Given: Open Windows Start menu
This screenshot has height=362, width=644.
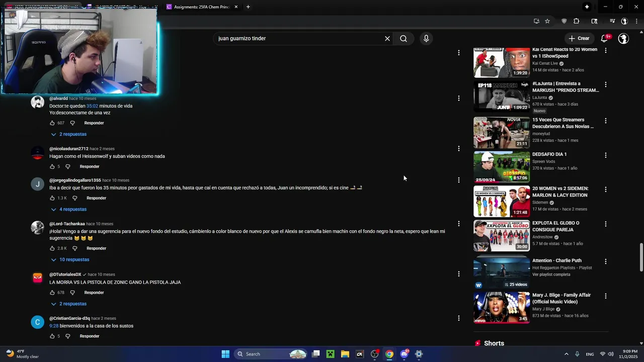Looking at the screenshot, I should [225, 354].
